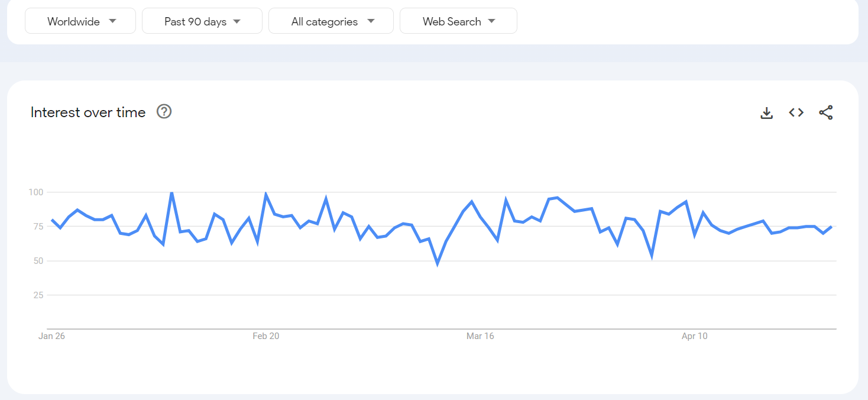Click the Interest over time heading
The image size is (868, 400).
88,112
